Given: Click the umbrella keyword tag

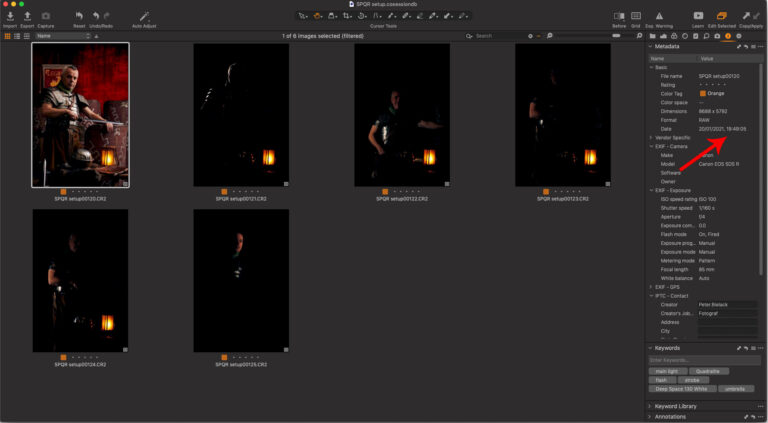Looking at the screenshot, I should tap(736, 389).
